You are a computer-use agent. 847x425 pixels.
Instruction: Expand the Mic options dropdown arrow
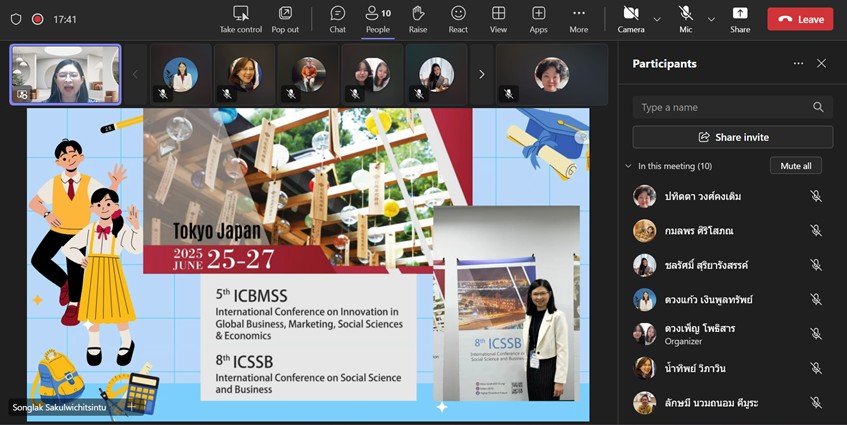click(711, 19)
